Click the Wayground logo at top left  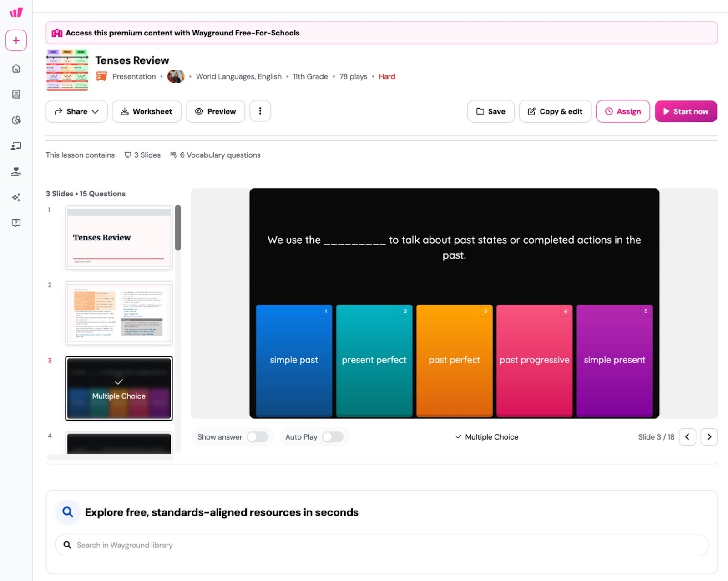(16, 13)
